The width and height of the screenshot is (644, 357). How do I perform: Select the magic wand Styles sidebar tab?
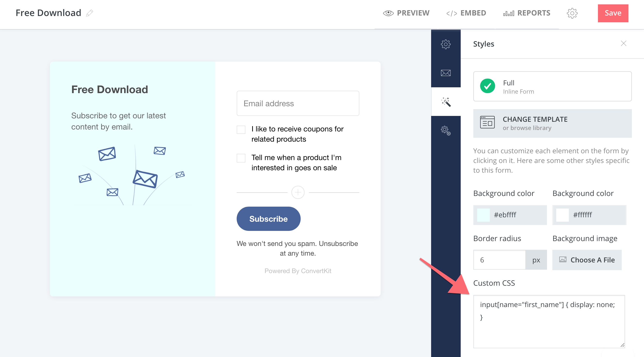pos(445,102)
